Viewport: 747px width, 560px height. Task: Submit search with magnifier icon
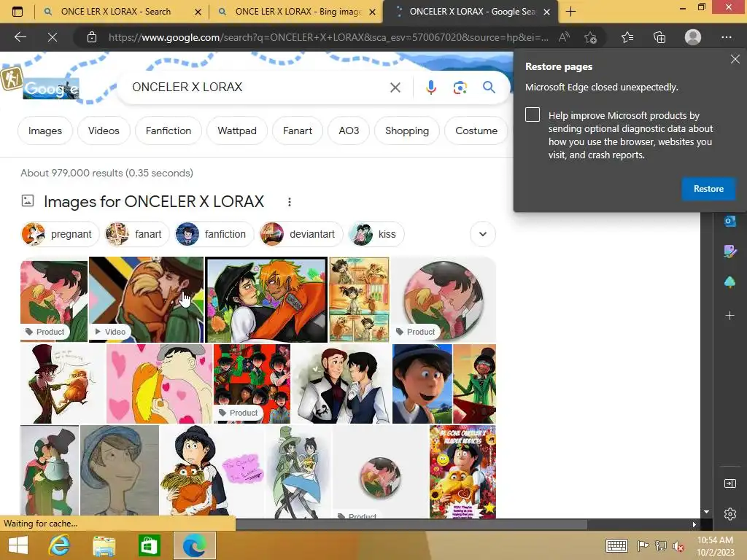489,87
